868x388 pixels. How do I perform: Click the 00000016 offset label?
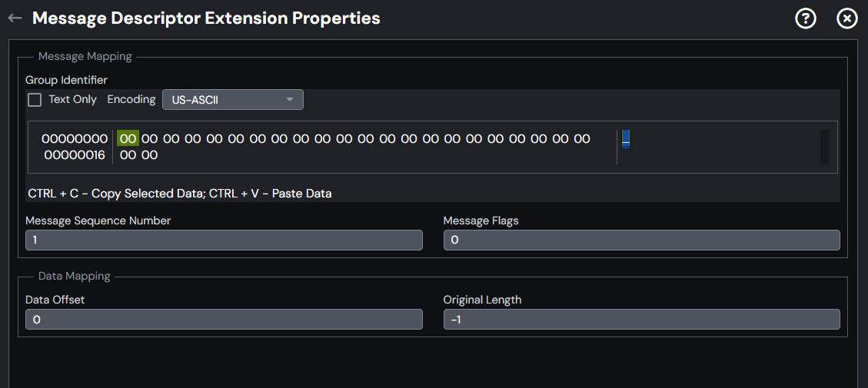click(x=75, y=155)
